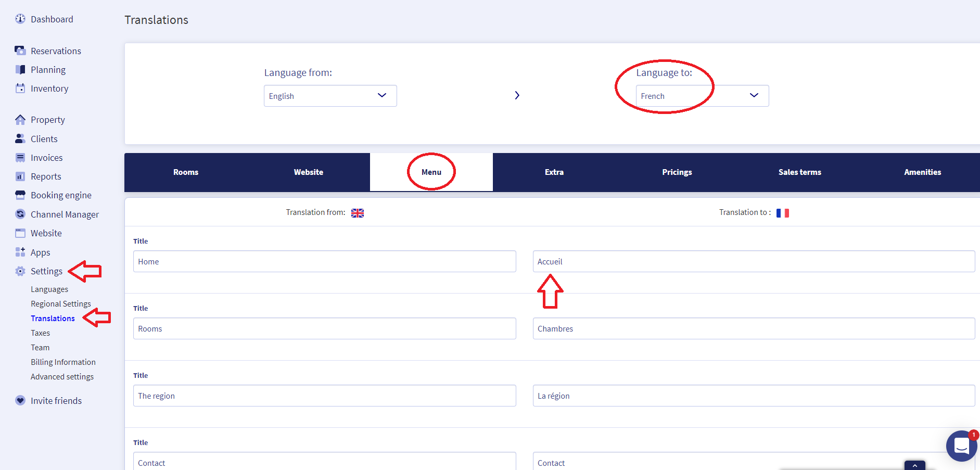Screen dimensions: 980x470
Task: Open the Planning page
Action: coord(48,70)
